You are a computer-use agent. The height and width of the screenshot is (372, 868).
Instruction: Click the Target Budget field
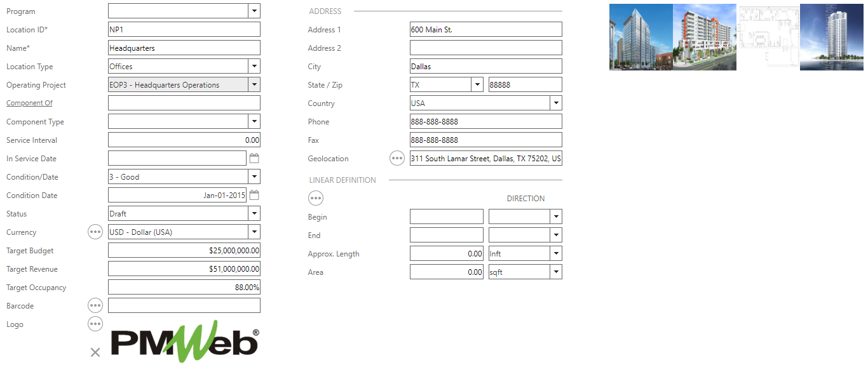point(184,251)
